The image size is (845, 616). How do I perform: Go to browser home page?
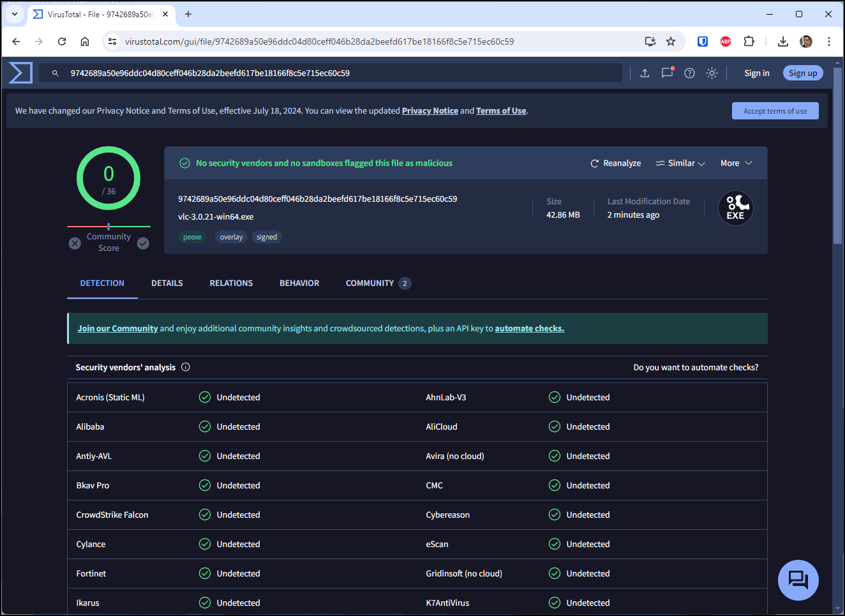coord(85,41)
